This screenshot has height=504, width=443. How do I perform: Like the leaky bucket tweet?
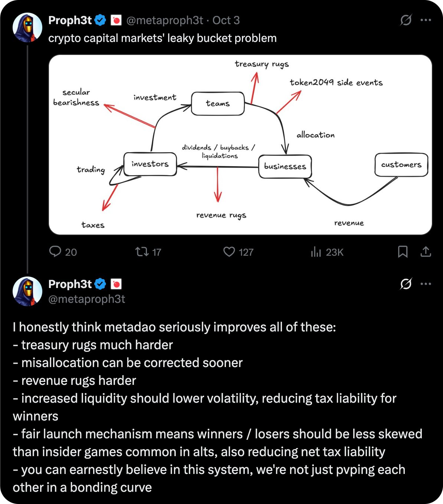[229, 252]
